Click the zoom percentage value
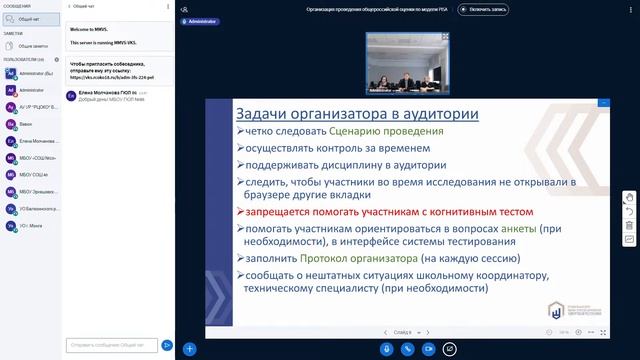 [564, 332]
